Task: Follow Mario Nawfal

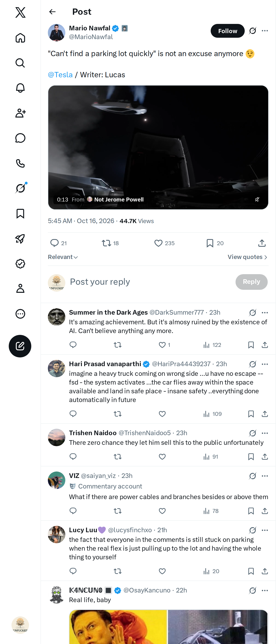Action: (x=227, y=31)
